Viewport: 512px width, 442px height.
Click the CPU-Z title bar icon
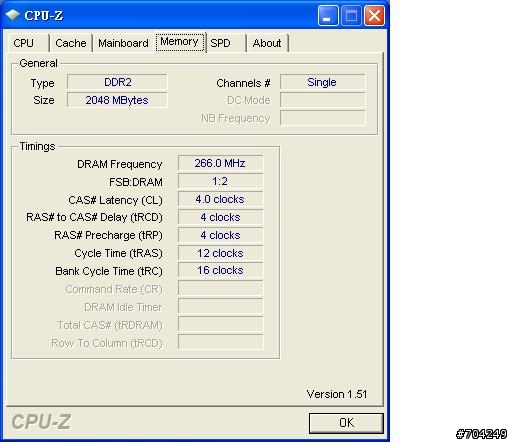coord(13,15)
